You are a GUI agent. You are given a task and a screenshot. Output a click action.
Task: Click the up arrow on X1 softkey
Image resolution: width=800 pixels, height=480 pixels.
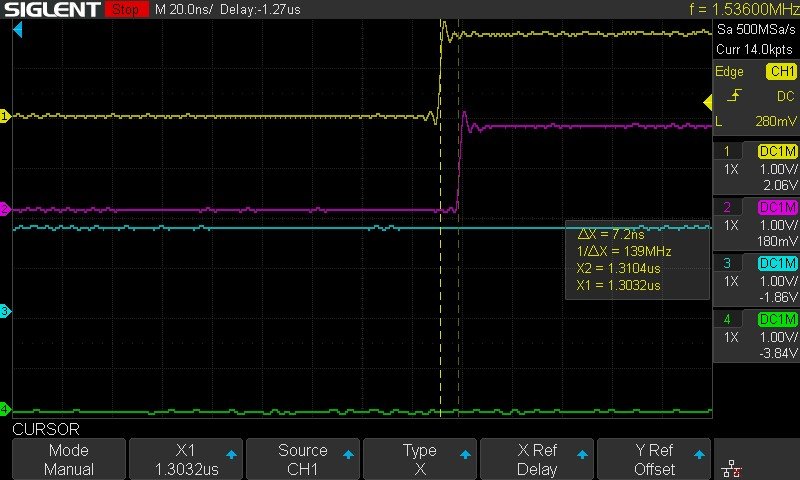click(231, 454)
